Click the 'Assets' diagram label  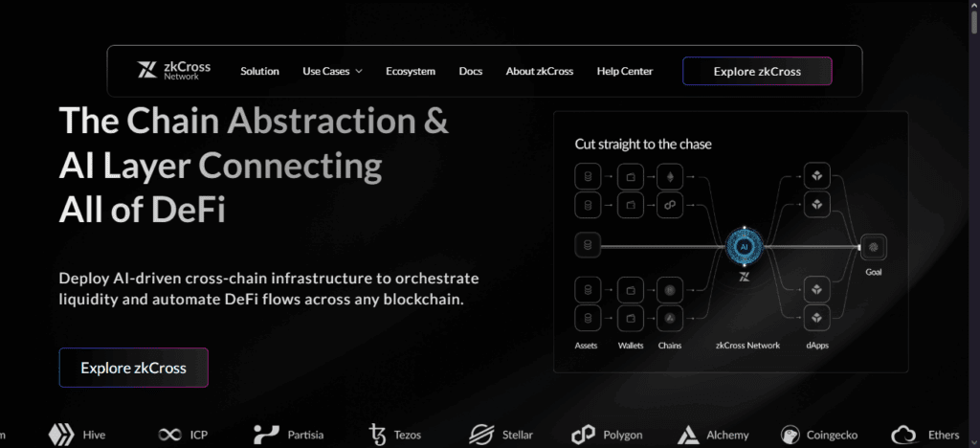[x=587, y=346]
